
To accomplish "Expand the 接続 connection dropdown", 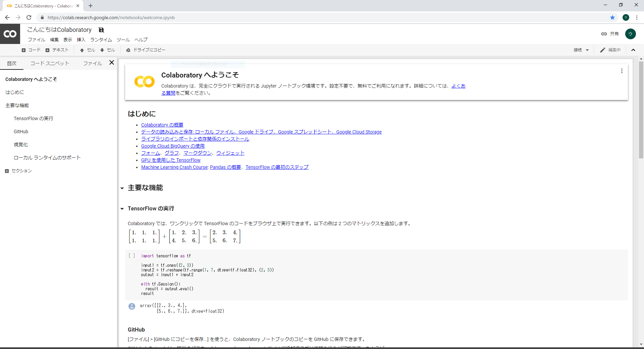I will pyautogui.click(x=581, y=50).
